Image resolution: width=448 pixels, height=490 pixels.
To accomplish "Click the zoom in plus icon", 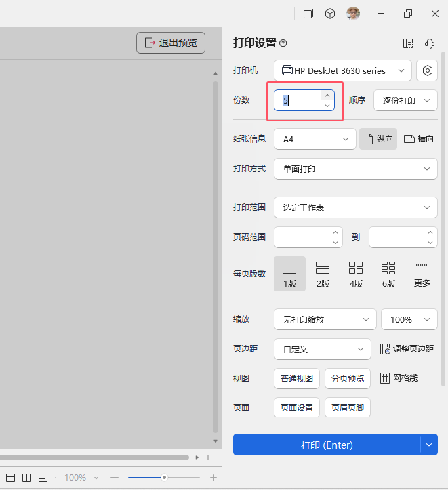I will tap(213, 478).
